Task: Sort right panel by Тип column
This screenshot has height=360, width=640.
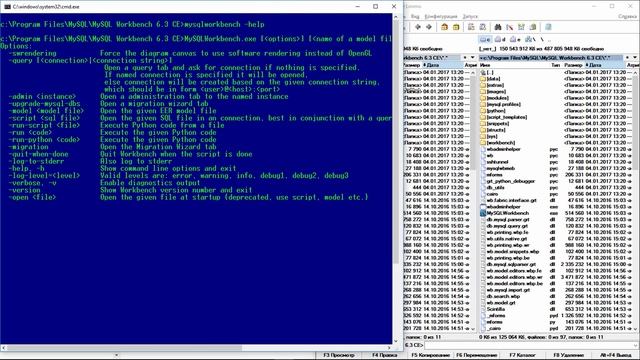Action: [556, 65]
